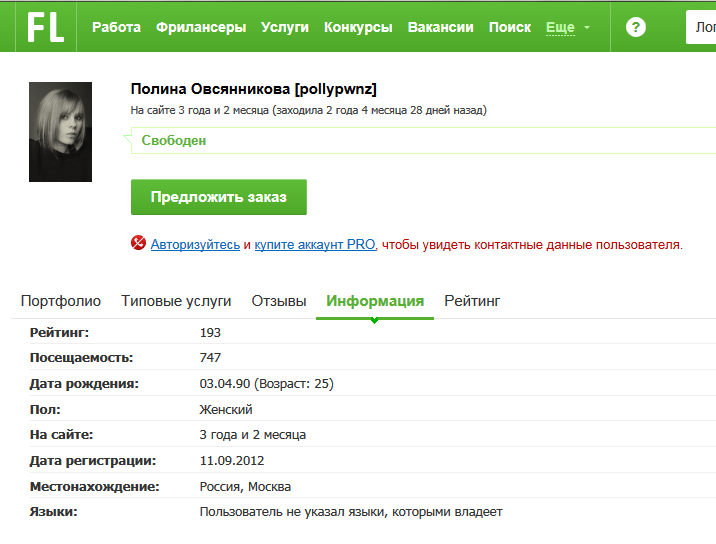Image resolution: width=716 pixels, height=544 pixels.
Task: Click the 'На сайте 3 года' subtitle line
Action: pyautogui.click(x=309, y=110)
